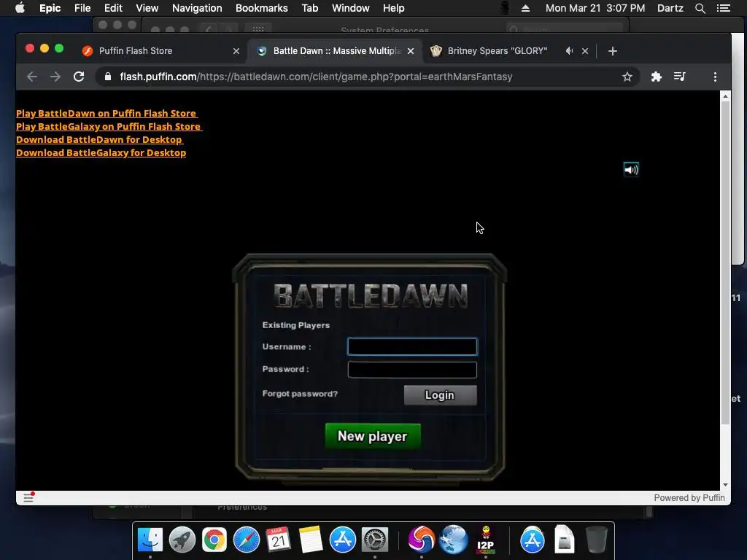Close the Britney Spears GLORY tab
The image size is (747, 560).
(585, 51)
